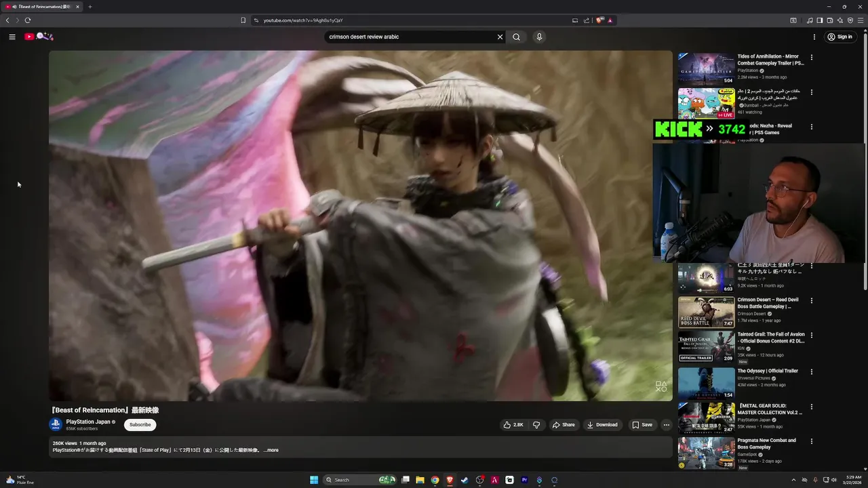The width and height of the screenshot is (868, 488).
Task: Open the share page icon in address bar
Action: click(587, 20)
